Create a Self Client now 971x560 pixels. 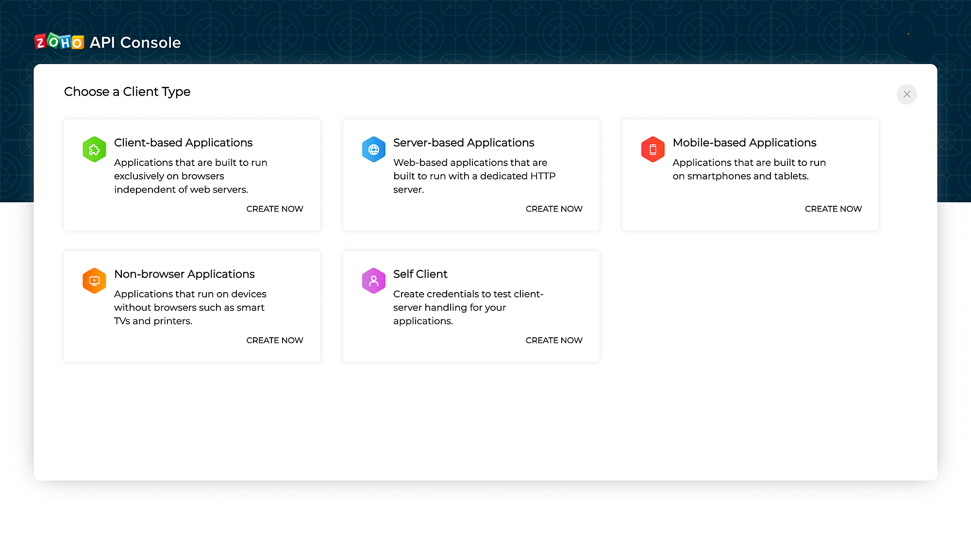(x=553, y=340)
